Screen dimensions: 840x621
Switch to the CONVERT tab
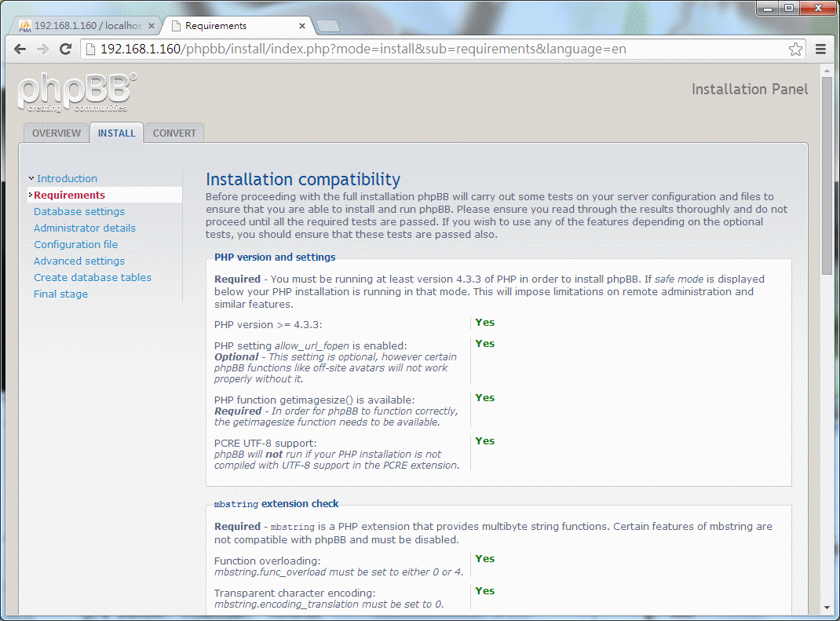(x=174, y=133)
